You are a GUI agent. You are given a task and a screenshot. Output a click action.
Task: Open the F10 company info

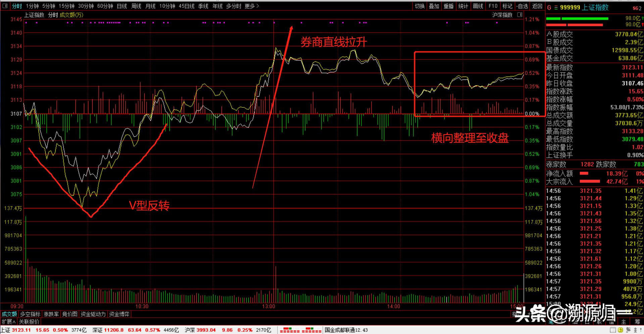pos(493,6)
